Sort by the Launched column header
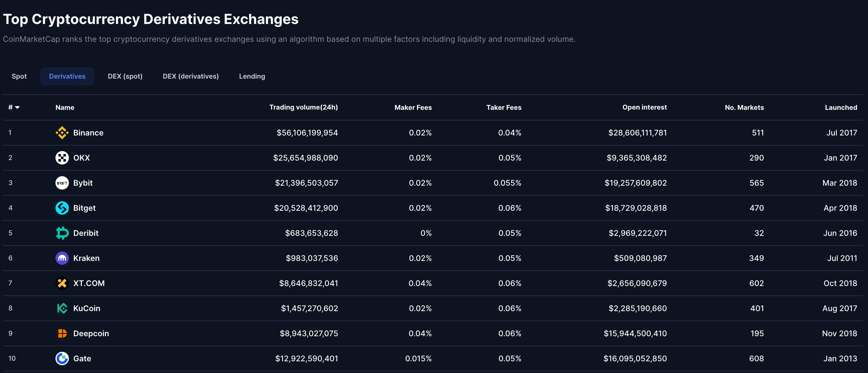This screenshot has width=868, height=373. 841,108
